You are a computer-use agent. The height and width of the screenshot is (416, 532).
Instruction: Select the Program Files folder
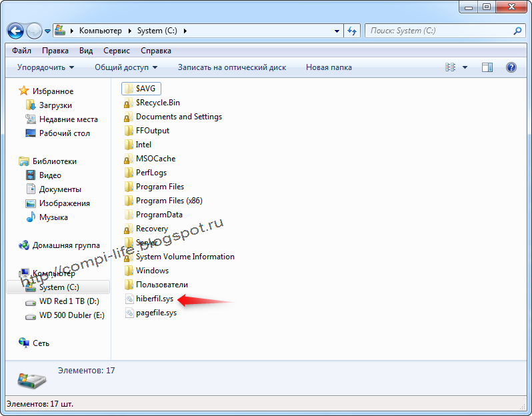tap(160, 187)
